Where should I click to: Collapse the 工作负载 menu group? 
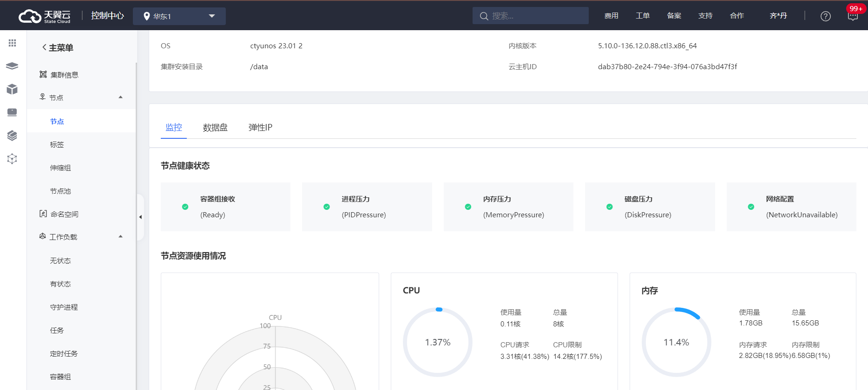coord(121,237)
